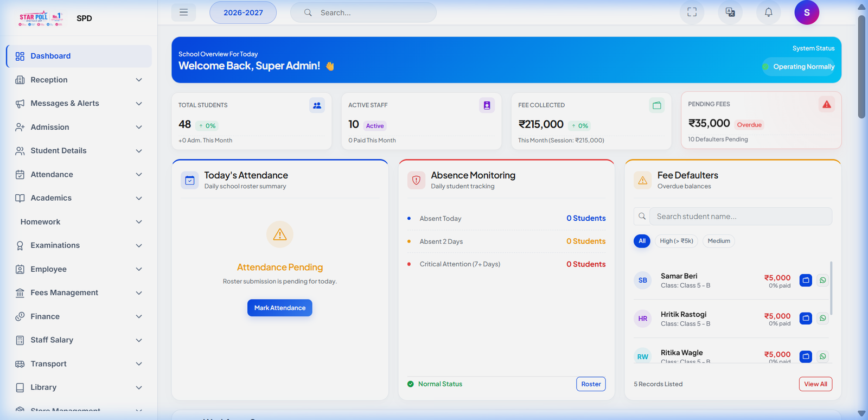Screen dimensions: 868x420
Task: Click the Absent Today row
Action: (x=506, y=218)
